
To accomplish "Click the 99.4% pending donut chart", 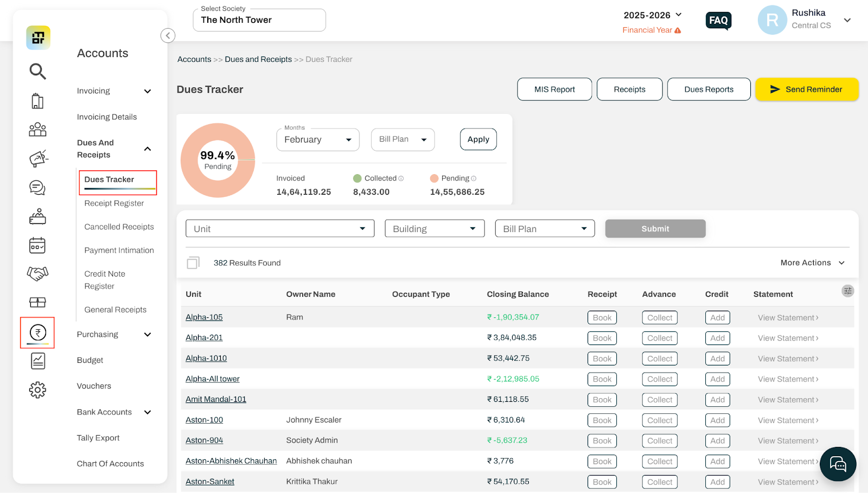I will [218, 160].
